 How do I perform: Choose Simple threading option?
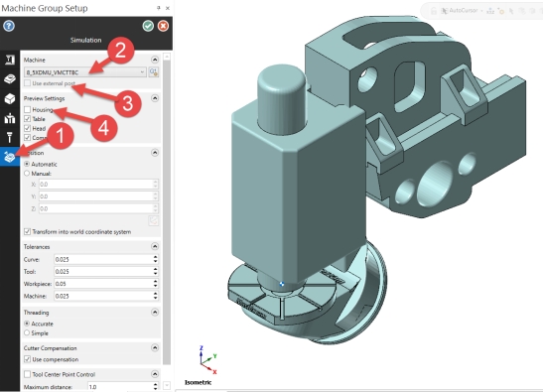[27, 333]
